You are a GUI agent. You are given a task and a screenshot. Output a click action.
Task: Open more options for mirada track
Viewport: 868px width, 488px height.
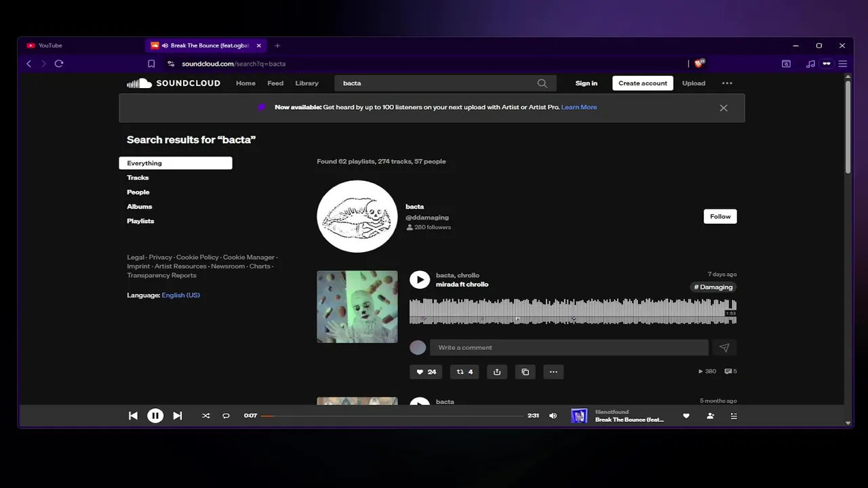(553, 371)
